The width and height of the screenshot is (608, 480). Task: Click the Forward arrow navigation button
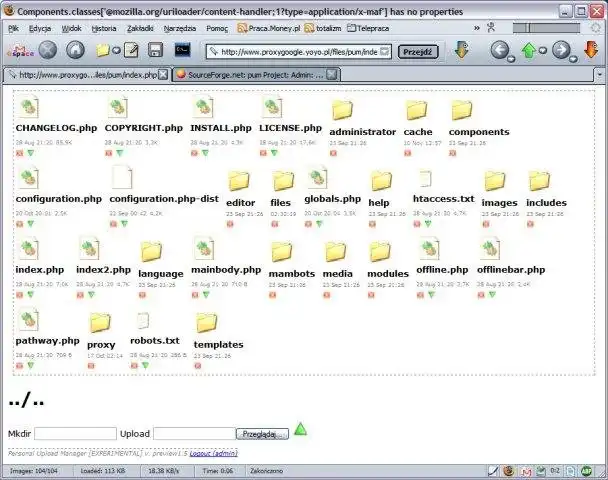pyautogui.click(x=561, y=50)
